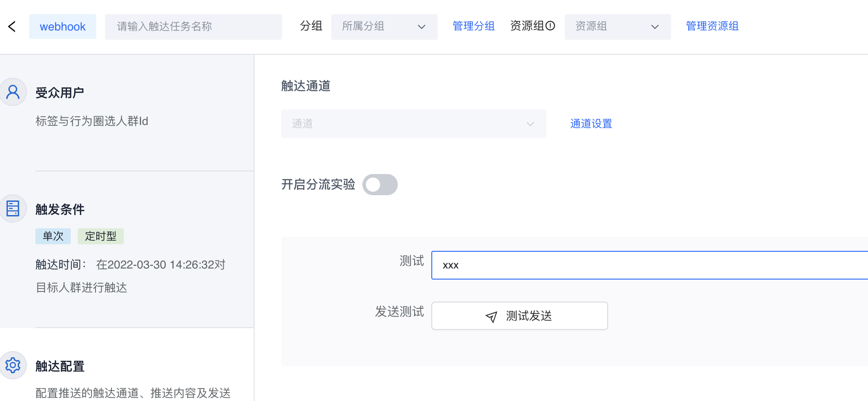This screenshot has width=868, height=401.
Task: Open the 所属分组 dropdown
Action: click(x=384, y=26)
